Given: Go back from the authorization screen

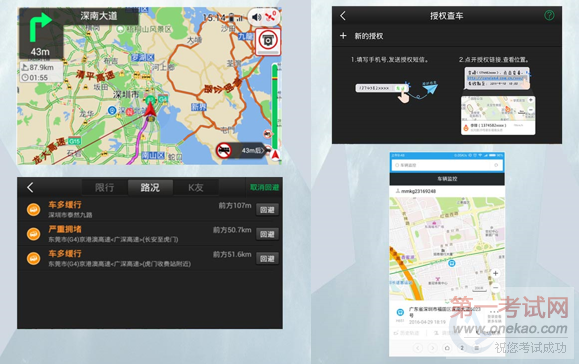Looking at the screenshot, I should click(x=343, y=16).
